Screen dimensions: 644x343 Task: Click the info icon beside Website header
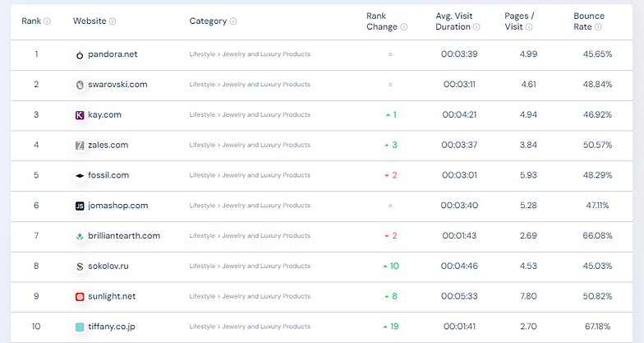[112, 21]
